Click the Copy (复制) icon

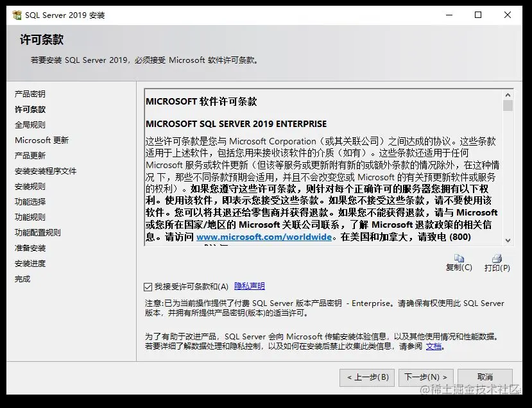tap(459, 259)
